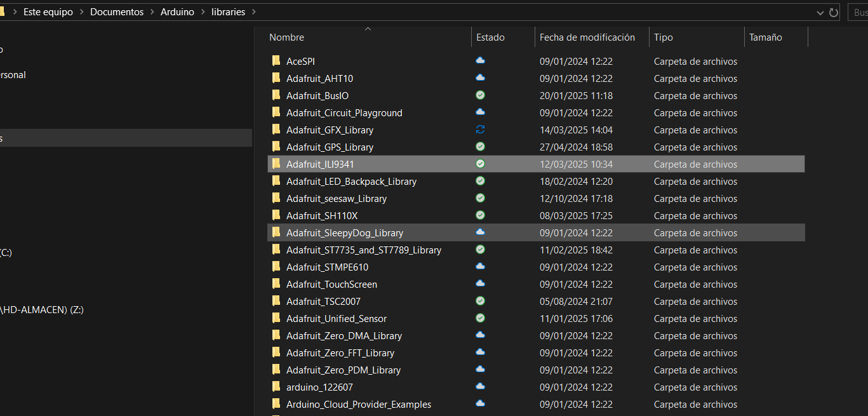Click the Adafruit_ST7735_and_ST7789_Library name
Viewport: 868px width, 416px height.
(x=364, y=250)
